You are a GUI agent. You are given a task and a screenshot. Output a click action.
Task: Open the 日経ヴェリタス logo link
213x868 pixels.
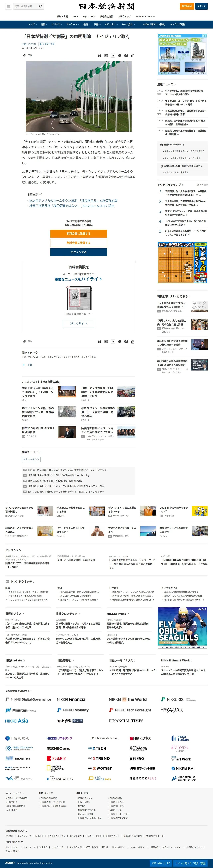pos(172,710)
